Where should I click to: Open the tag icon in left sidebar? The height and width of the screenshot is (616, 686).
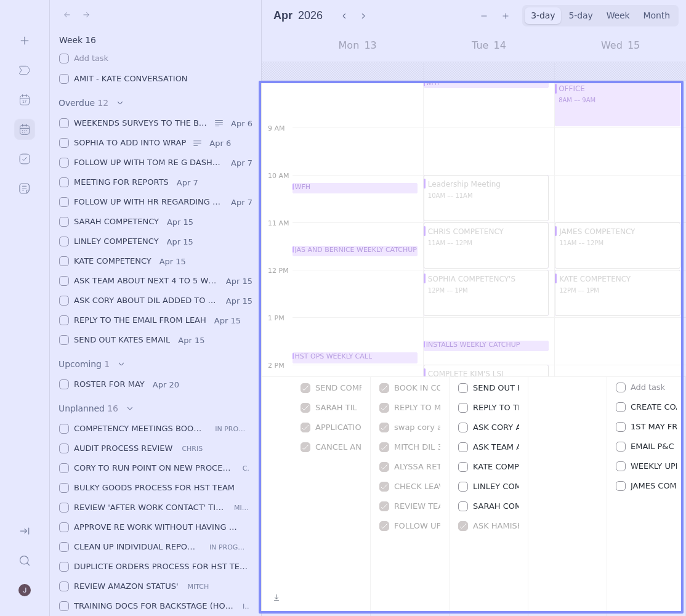(x=25, y=70)
